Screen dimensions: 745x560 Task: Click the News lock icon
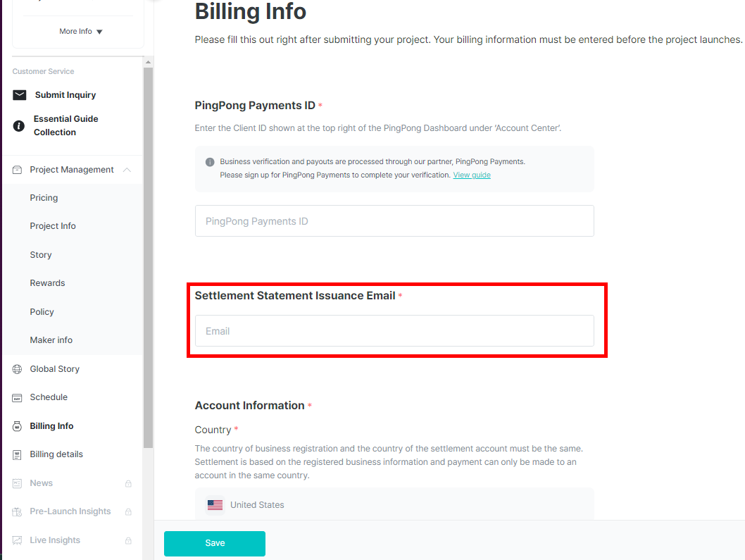[x=128, y=484]
